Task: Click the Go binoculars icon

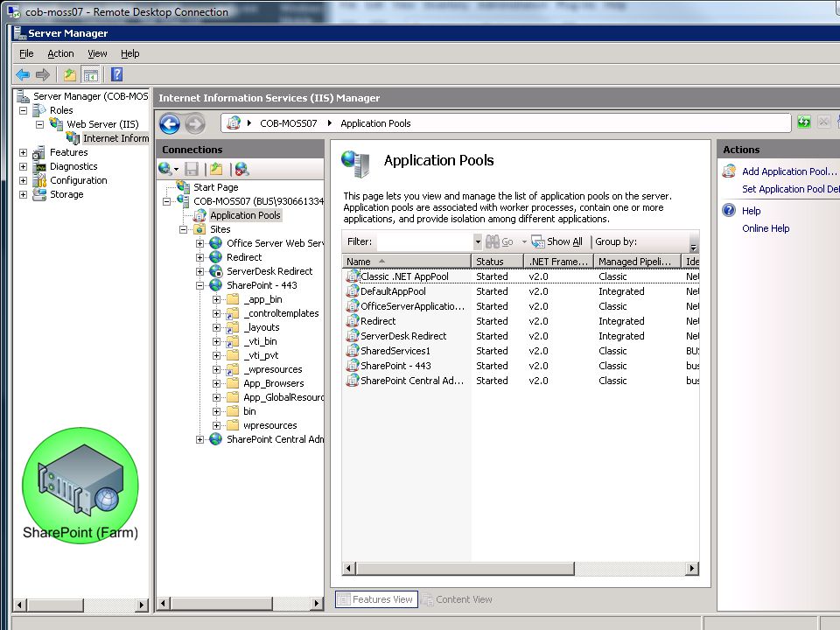Action: coord(493,241)
